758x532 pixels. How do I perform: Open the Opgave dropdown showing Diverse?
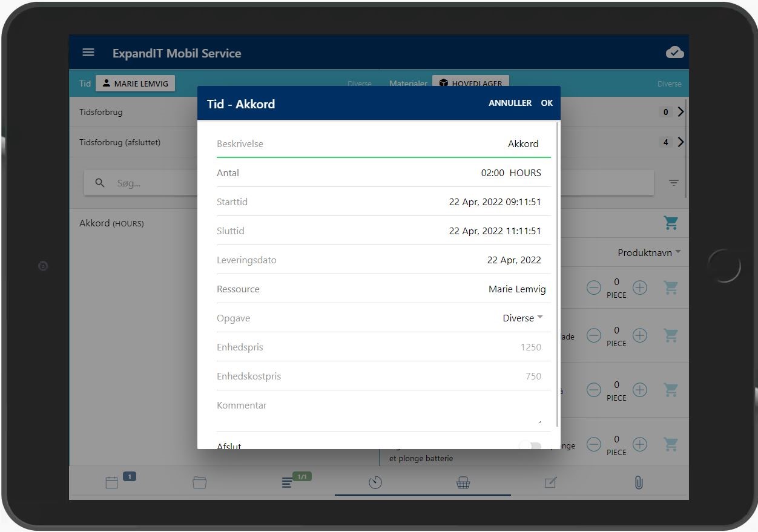point(522,317)
